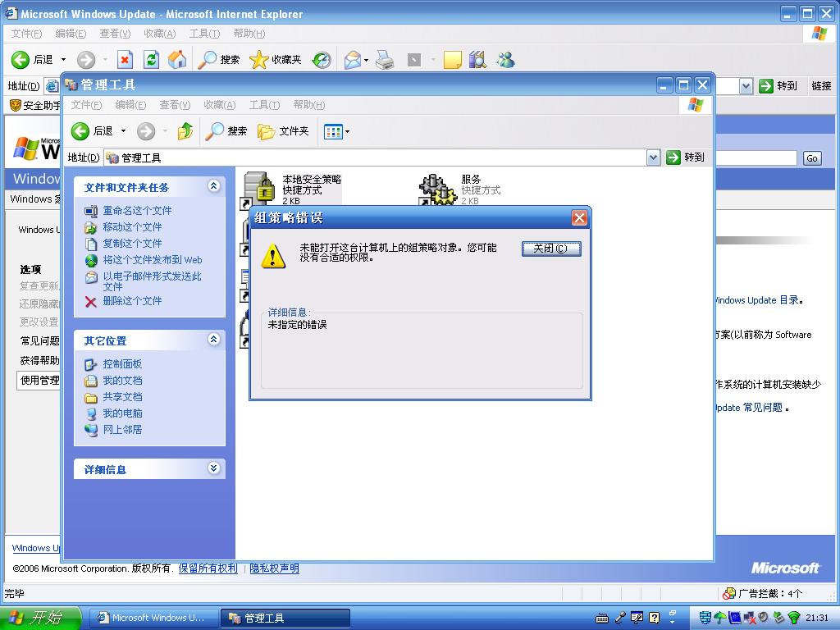Open 文件(F) menu in 管理工具 window
The width and height of the screenshot is (840, 630).
86,105
